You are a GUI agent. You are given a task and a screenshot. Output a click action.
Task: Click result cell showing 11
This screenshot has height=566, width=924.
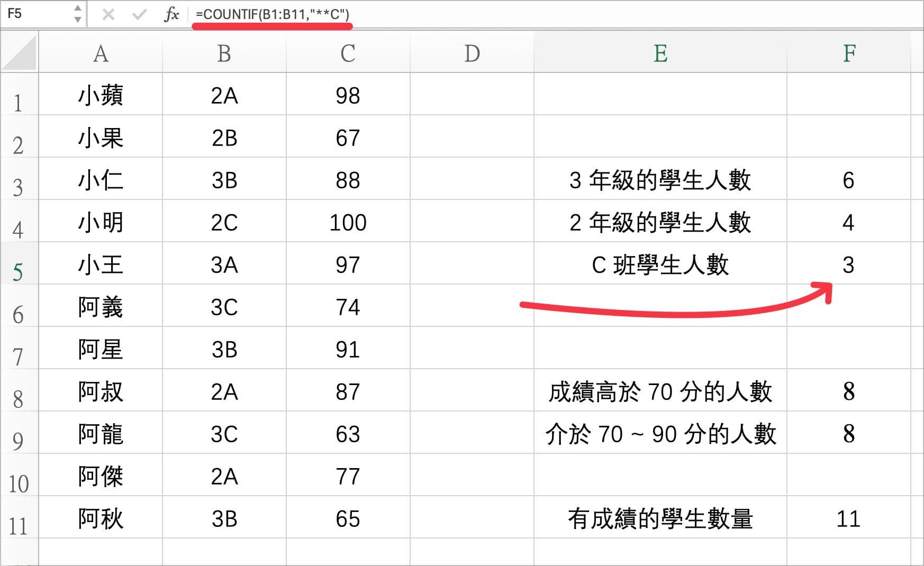[x=849, y=517]
